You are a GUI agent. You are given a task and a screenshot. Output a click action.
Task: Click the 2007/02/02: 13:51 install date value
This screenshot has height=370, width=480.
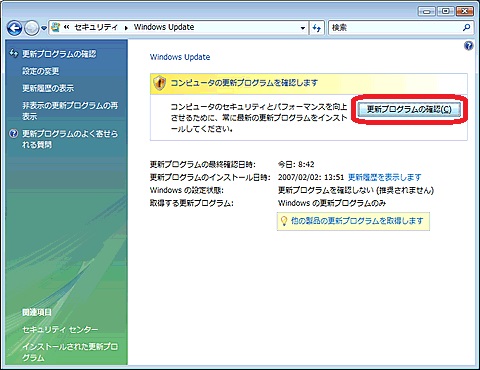(x=311, y=177)
